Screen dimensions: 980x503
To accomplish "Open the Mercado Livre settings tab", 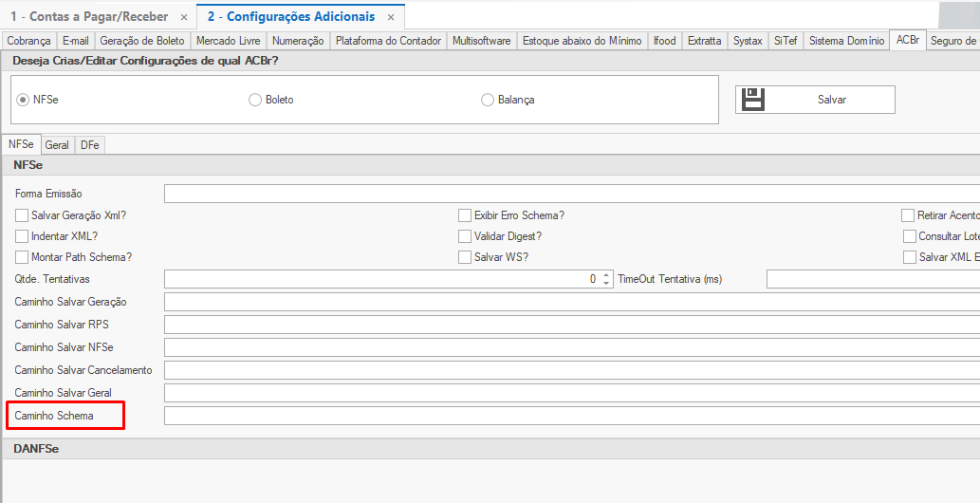I will (x=228, y=41).
